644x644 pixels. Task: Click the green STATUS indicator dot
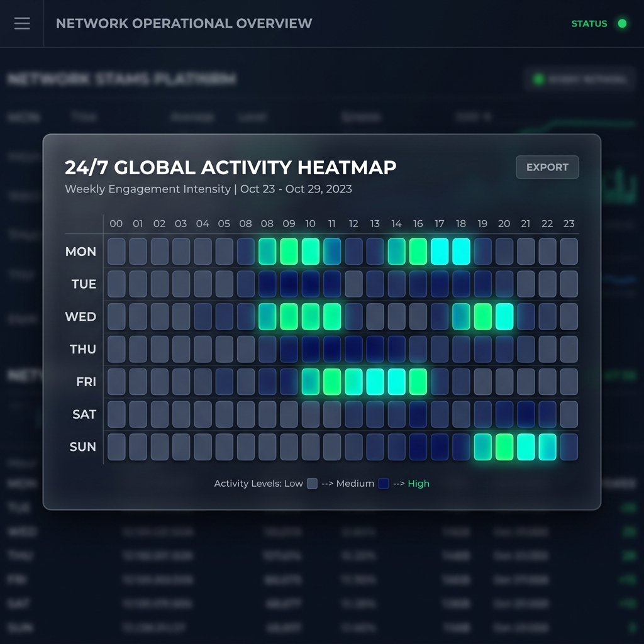click(621, 24)
